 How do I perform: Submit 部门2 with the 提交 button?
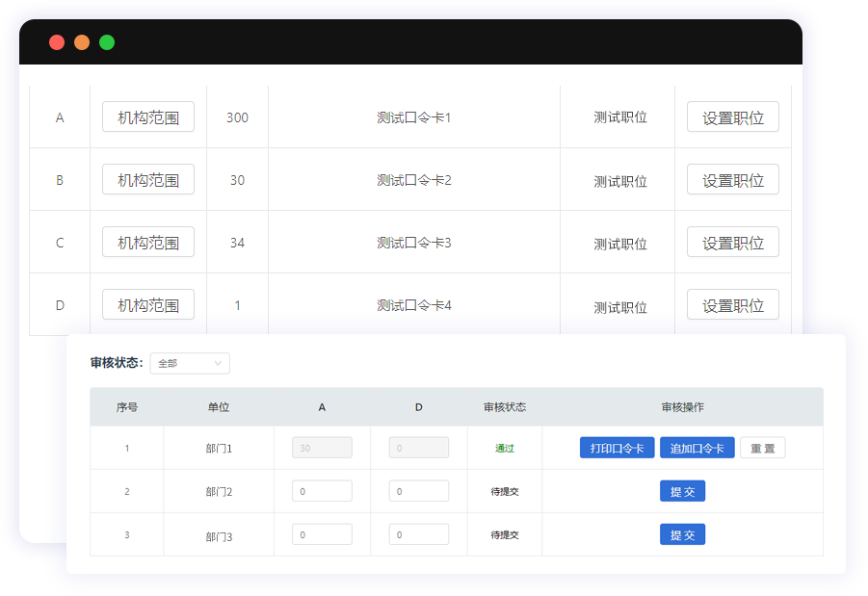click(682, 491)
